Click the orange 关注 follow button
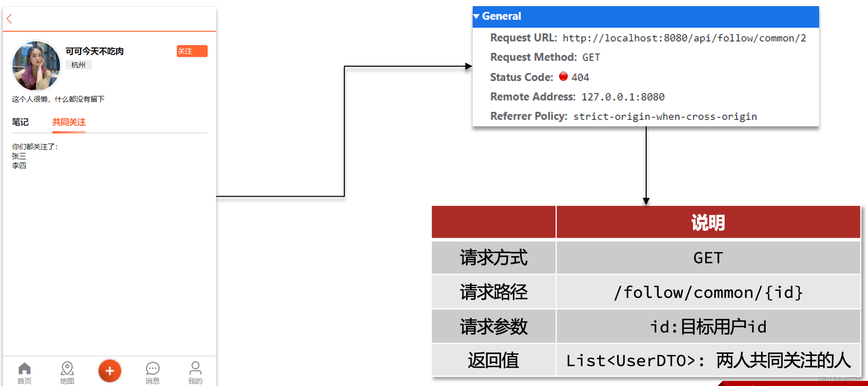868x386 pixels. point(192,51)
